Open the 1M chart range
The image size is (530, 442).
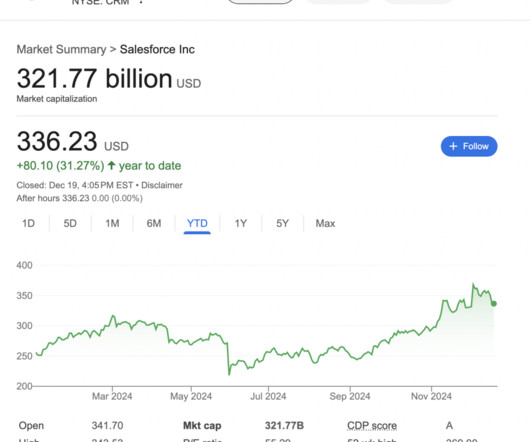click(x=112, y=223)
